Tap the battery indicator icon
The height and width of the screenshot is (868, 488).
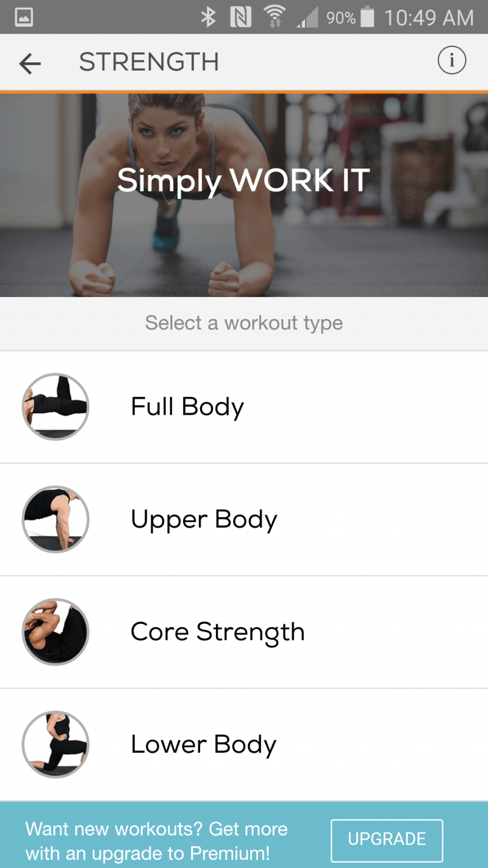(367, 17)
